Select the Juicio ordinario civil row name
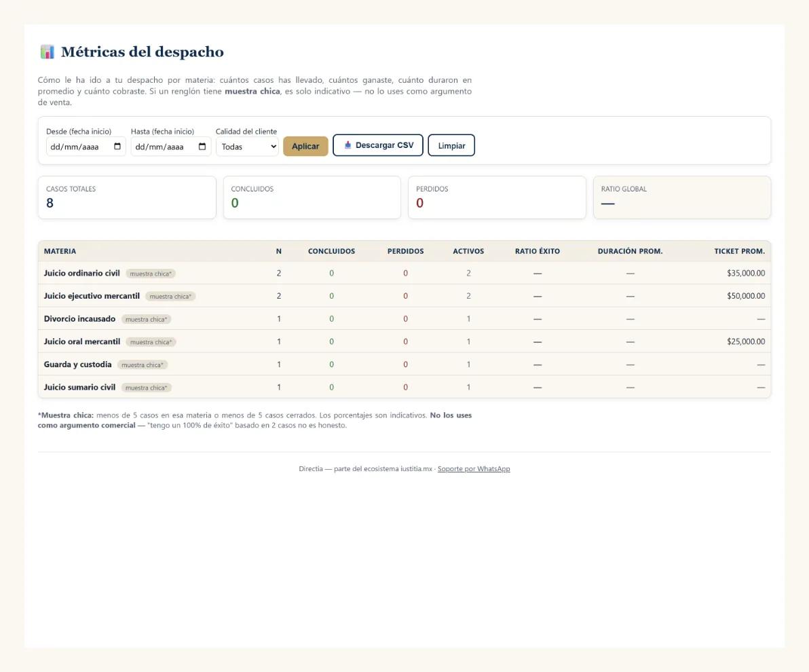809x672 pixels. click(x=81, y=273)
